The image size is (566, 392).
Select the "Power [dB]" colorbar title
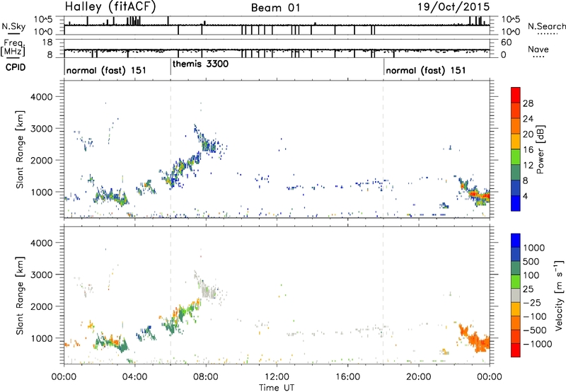pos(540,149)
